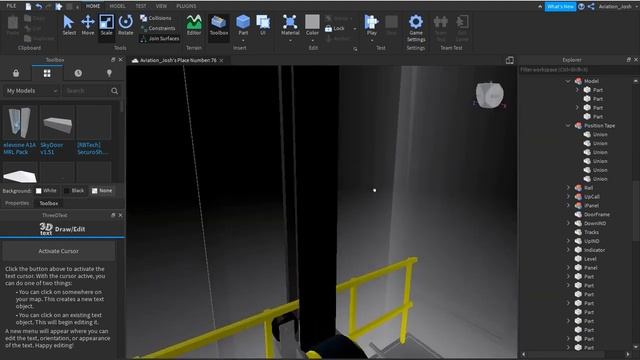Image resolution: width=640 pixels, height=360 pixels.
Task: Open the Toolbox Creations lightbulb tab
Action: point(109,73)
